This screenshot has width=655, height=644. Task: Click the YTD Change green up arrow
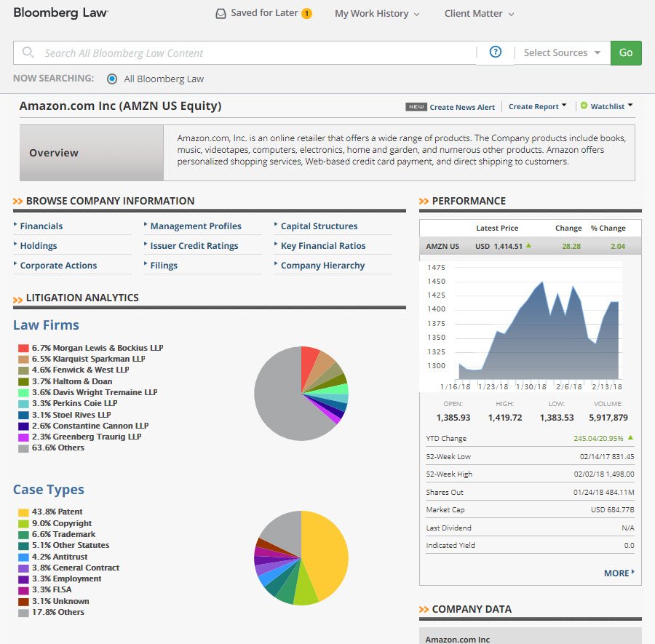pos(630,437)
